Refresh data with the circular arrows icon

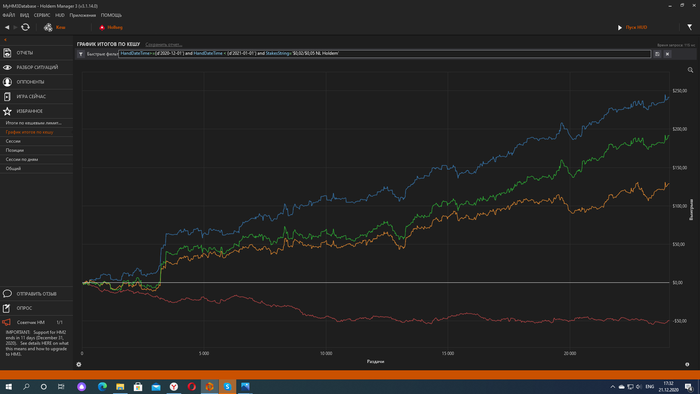click(25, 27)
